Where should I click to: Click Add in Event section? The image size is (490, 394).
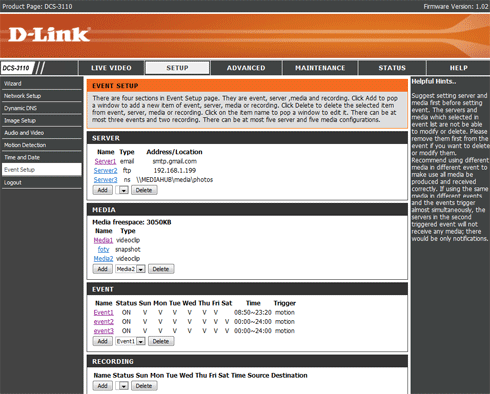102,341
